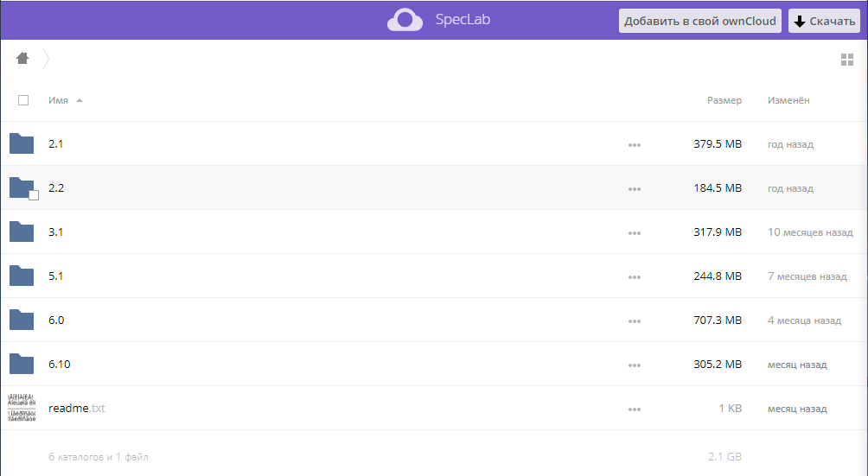Click the '6 каталогов и 1 файл' summary

coord(99,457)
